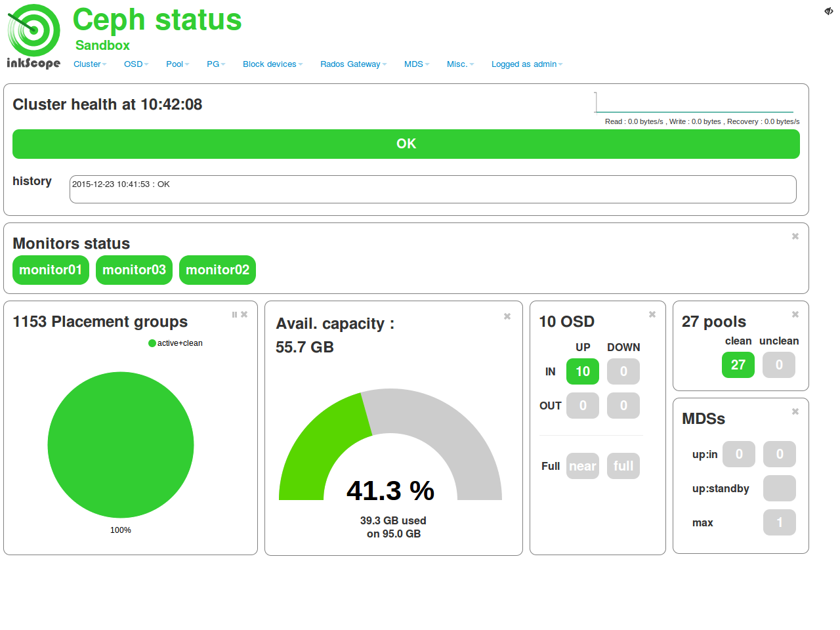Click the read/write throughput graph

[x=694, y=102]
